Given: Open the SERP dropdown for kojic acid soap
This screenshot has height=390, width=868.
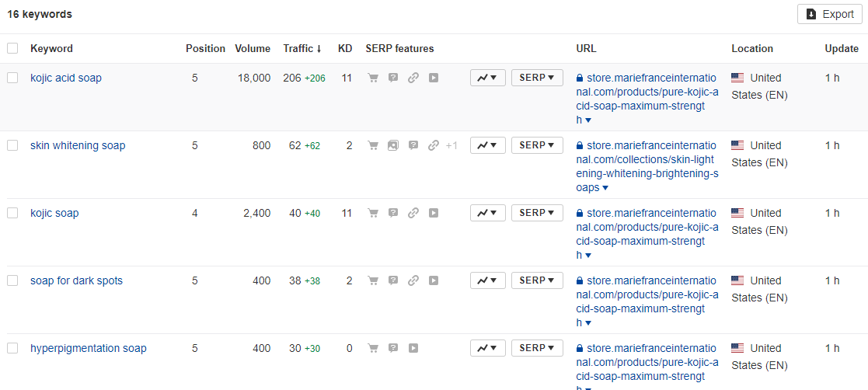Looking at the screenshot, I should click(537, 78).
